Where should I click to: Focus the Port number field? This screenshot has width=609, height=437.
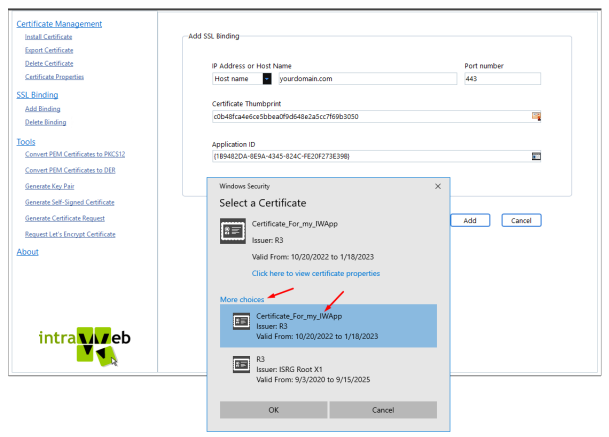pyautogui.click(x=502, y=78)
